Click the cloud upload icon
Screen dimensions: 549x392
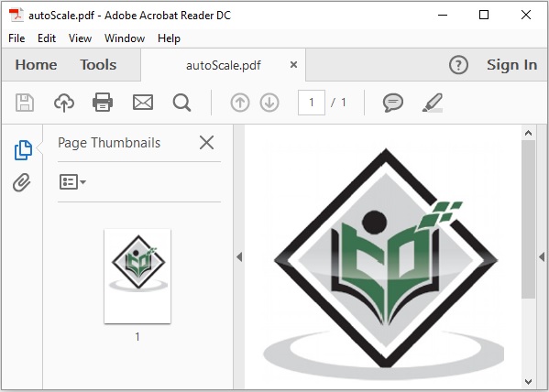(x=64, y=103)
